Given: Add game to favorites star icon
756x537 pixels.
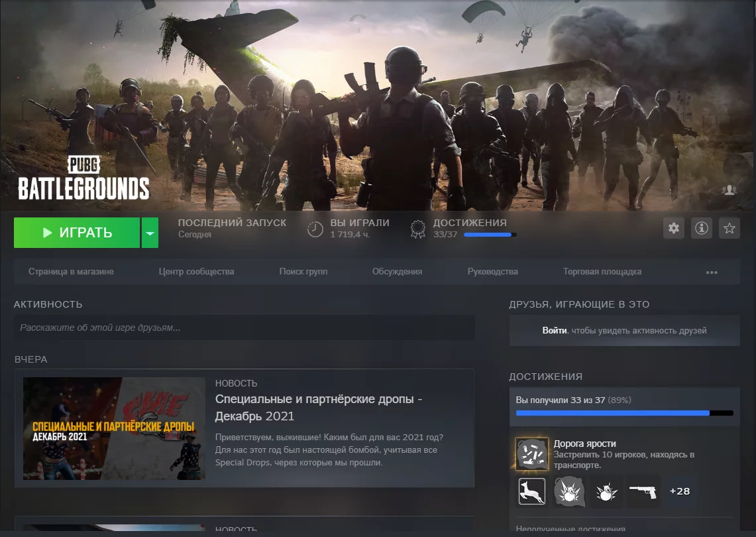Looking at the screenshot, I should (729, 228).
